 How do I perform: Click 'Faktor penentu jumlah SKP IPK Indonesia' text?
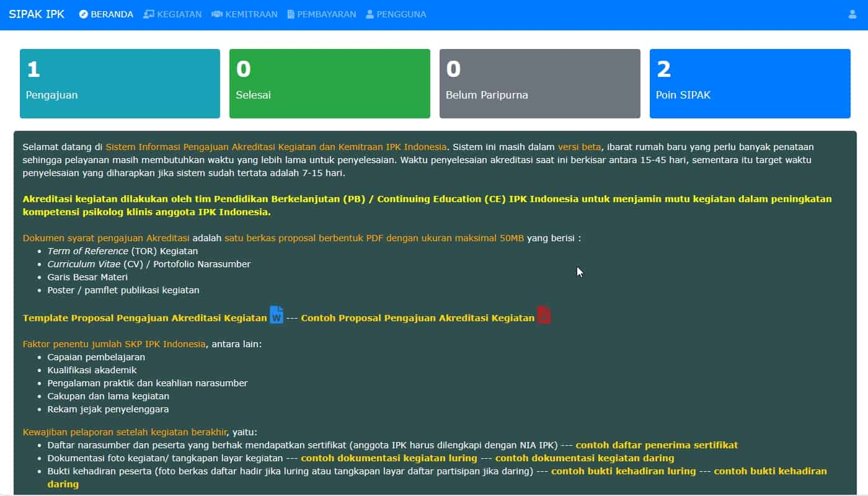[114, 344]
